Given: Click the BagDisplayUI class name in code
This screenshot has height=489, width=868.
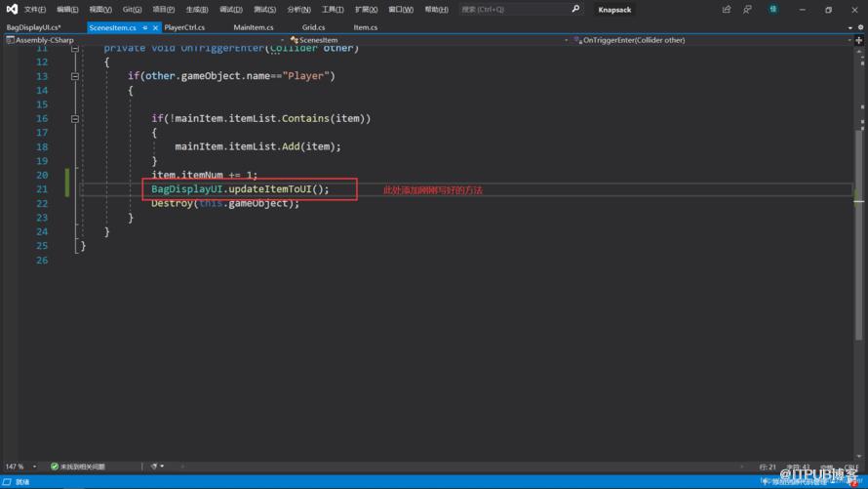Looking at the screenshot, I should click(186, 189).
